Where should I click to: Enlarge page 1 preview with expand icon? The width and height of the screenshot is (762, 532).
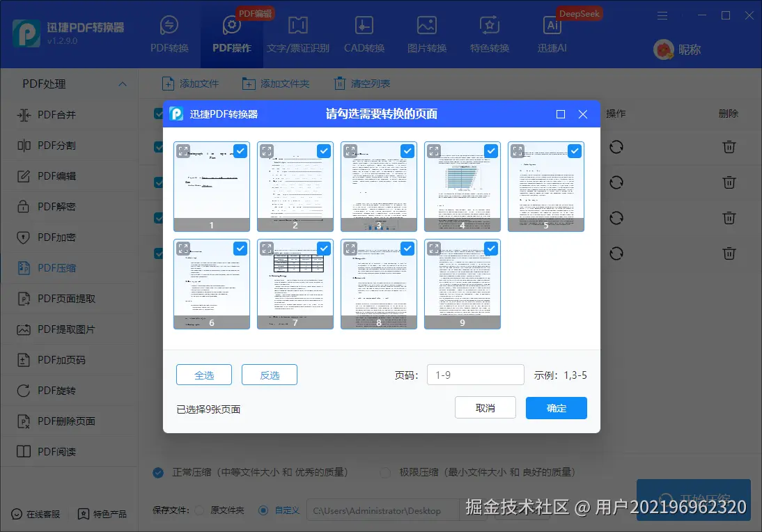[183, 151]
